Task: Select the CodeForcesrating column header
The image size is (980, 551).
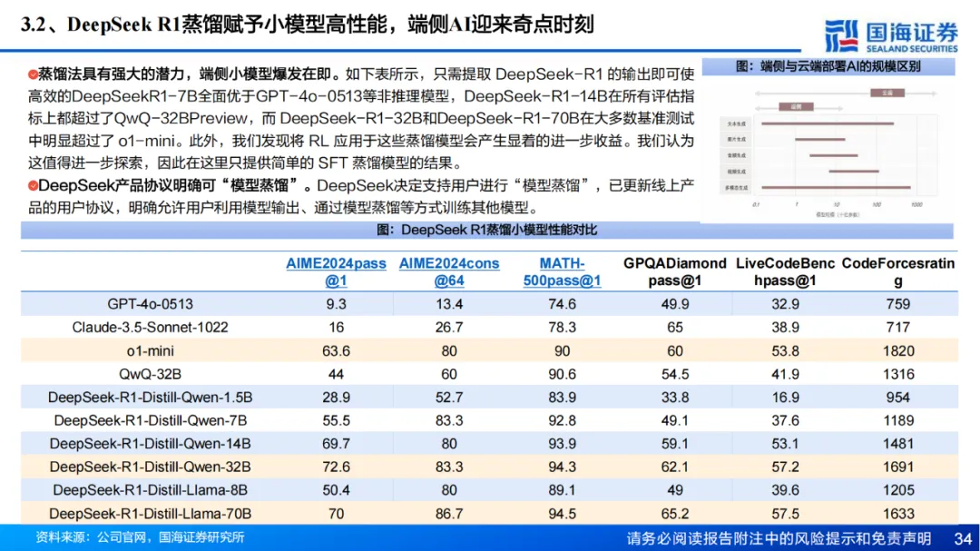Action: click(x=898, y=272)
